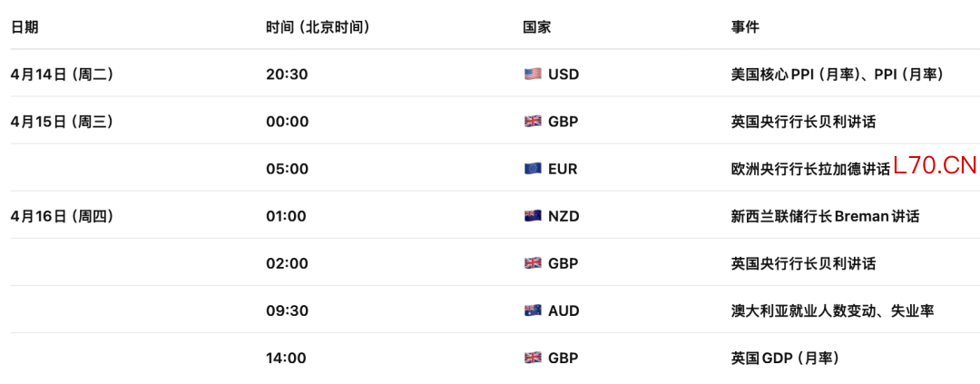Image resolution: width=980 pixels, height=384 pixels.
Task: Select the 4月16日 (周四) date cell
Action: 62,216
